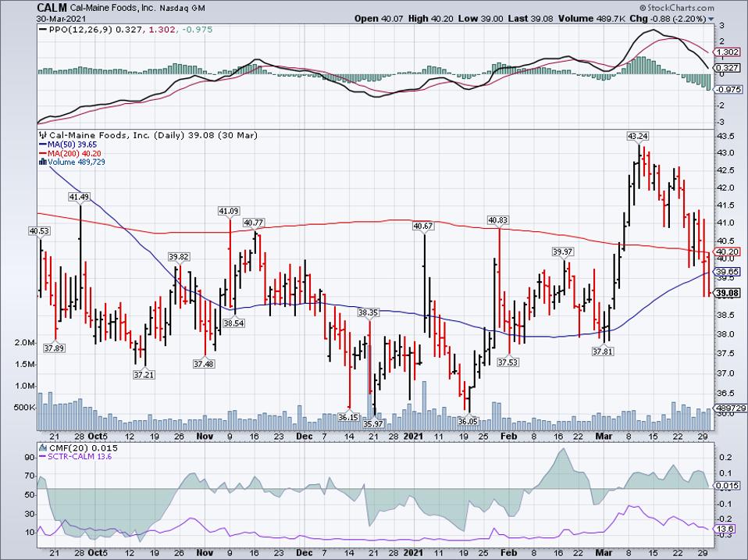This screenshot has height=560, width=748.
Task: Click the 43.24 peak price label
Action: (638, 137)
